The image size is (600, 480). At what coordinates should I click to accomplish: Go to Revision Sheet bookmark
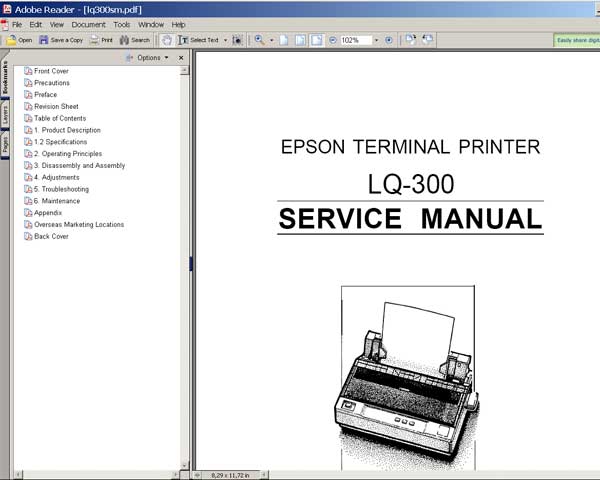(56, 106)
